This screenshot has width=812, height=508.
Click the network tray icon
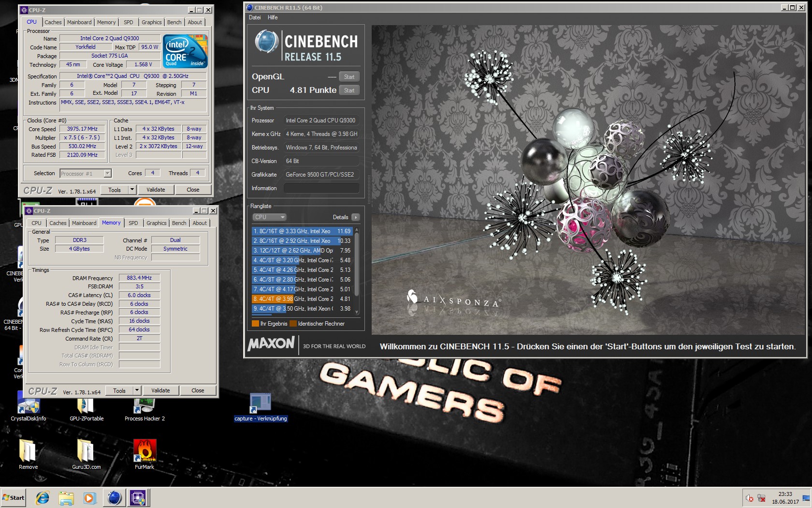pos(761,498)
